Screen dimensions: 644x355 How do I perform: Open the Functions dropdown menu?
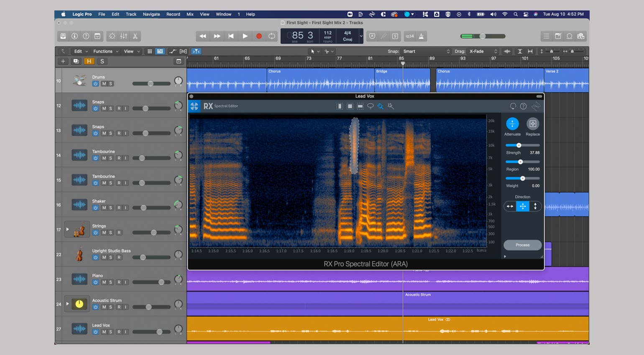coord(106,51)
